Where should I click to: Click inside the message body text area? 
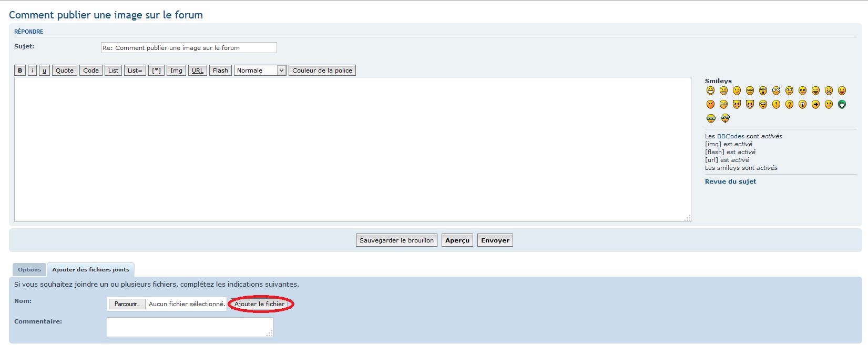[352, 149]
